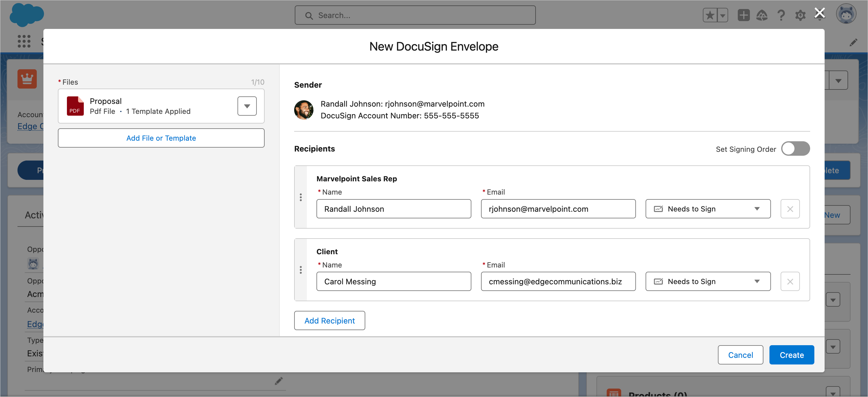Click the Help question mark icon
Screen dimensions: 868x397
[x=781, y=15]
